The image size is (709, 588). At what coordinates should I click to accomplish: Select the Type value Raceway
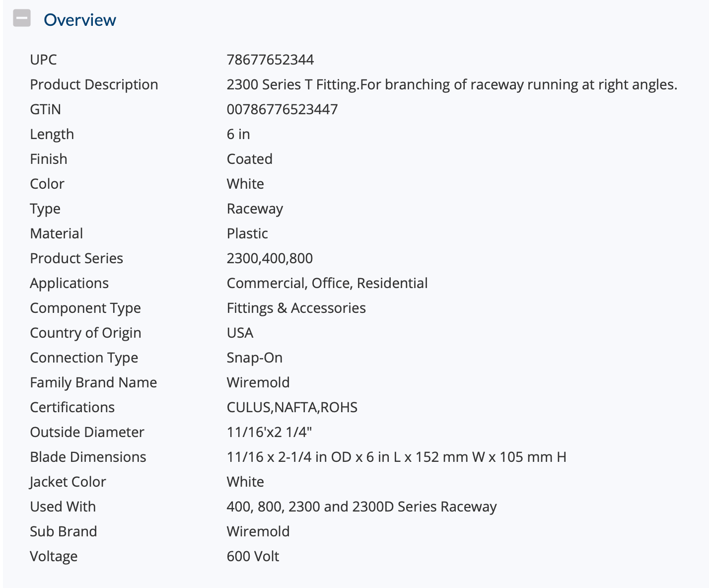[x=255, y=209]
